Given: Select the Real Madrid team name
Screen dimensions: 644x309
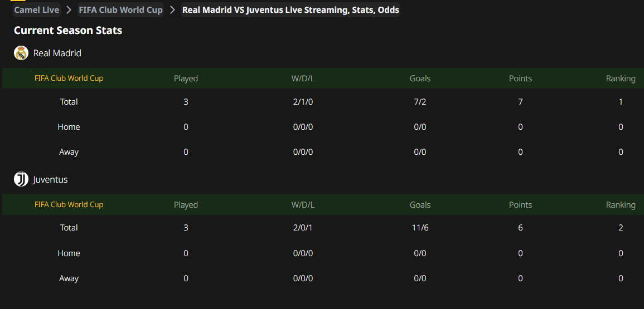Looking at the screenshot, I should tap(57, 53).
